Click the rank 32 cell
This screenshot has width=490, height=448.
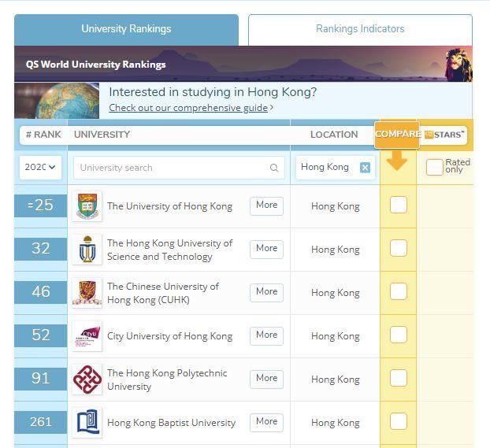(x=41, y=249)
